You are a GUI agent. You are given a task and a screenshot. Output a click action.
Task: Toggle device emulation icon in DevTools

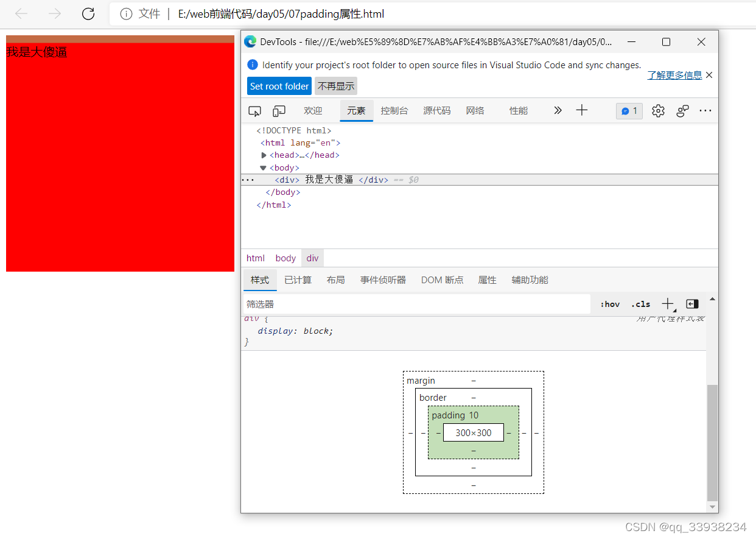(279, 111)
